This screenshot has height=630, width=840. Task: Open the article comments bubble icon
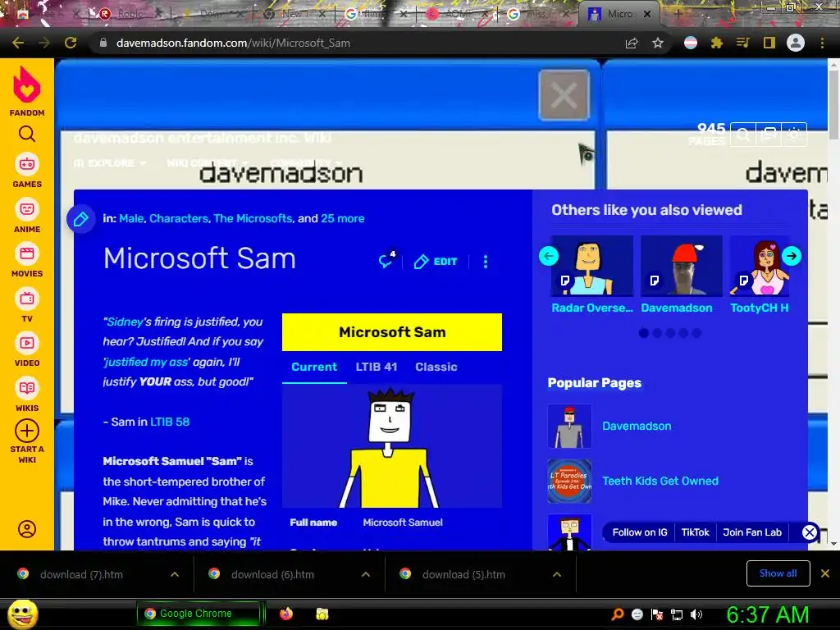tap(387, 261)
